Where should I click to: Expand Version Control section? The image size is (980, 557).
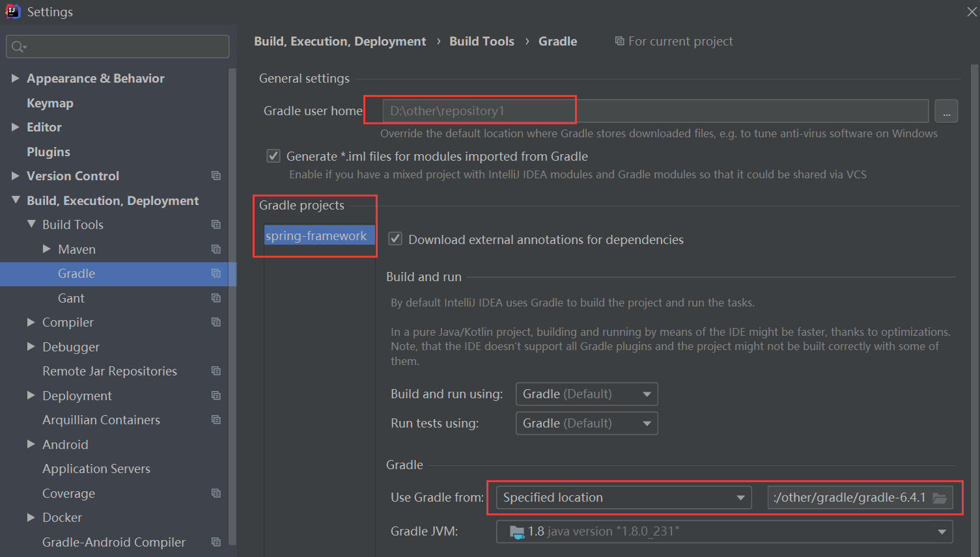16,176
